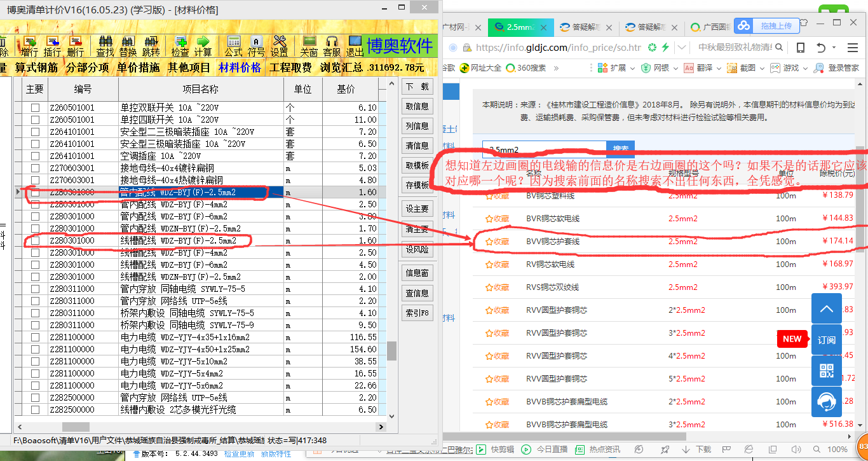Click the magnifier in browser search box
Screen dimensions: 868x461
tap(780, 48)
